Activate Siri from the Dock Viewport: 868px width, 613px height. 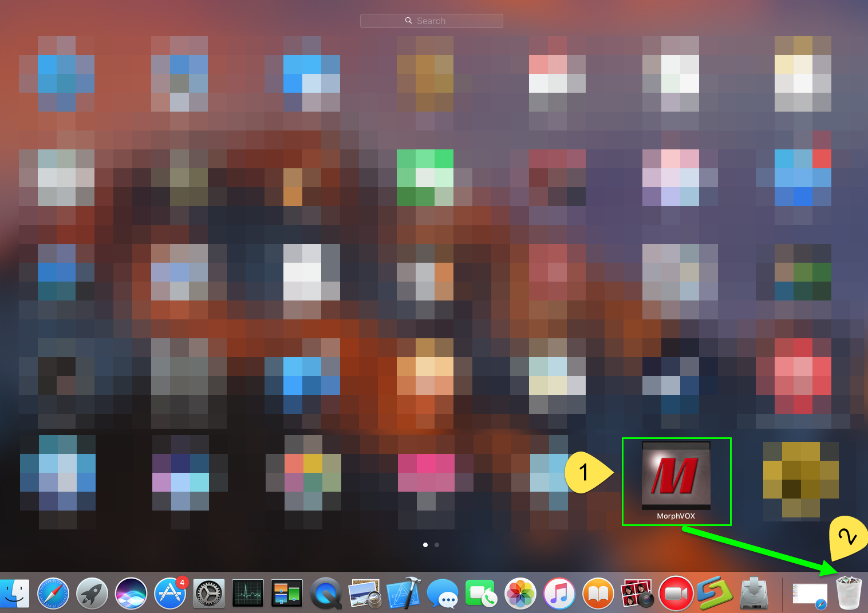tap(131, 594)
